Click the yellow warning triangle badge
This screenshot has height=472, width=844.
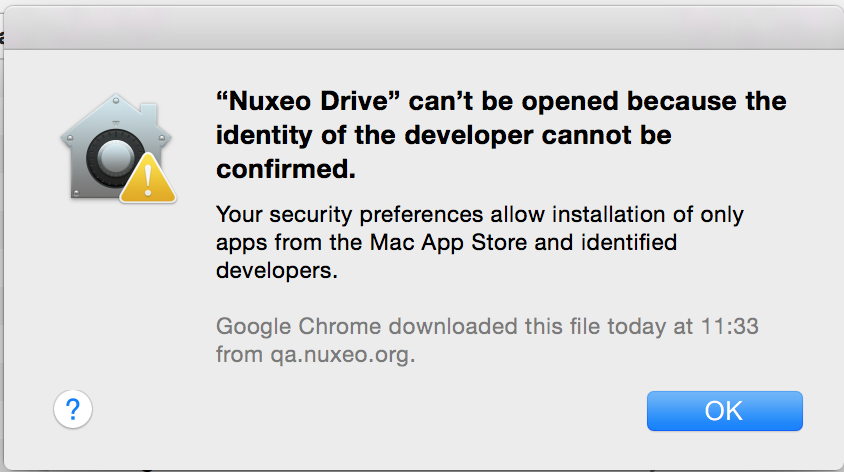coord(147,178)
